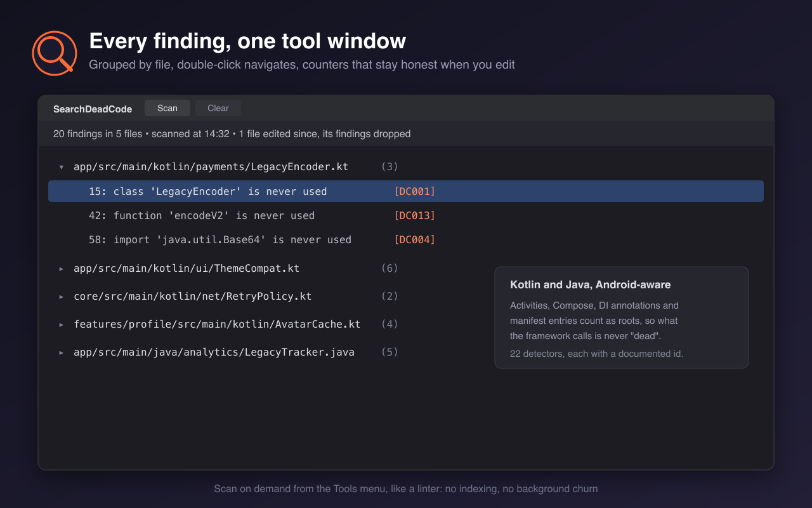Click the 'Grouped by file, double-click navigates' subtitle
Image resolution: width=812 pixels, height=508 pixels.
tap(302, 65)
